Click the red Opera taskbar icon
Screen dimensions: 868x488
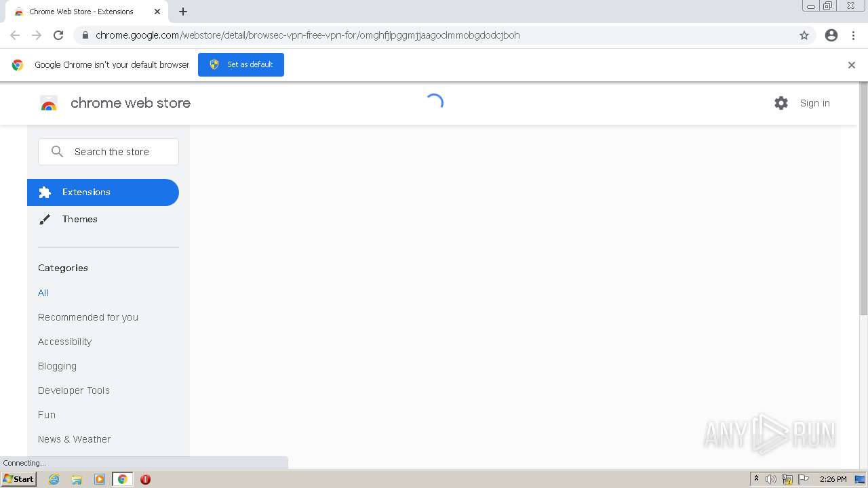(x=145, y=479)
